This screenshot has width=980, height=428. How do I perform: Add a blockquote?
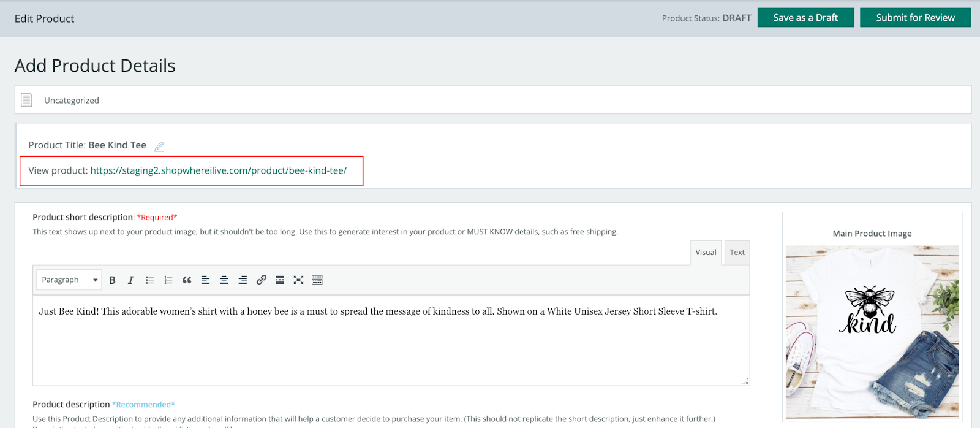(187, 280)
